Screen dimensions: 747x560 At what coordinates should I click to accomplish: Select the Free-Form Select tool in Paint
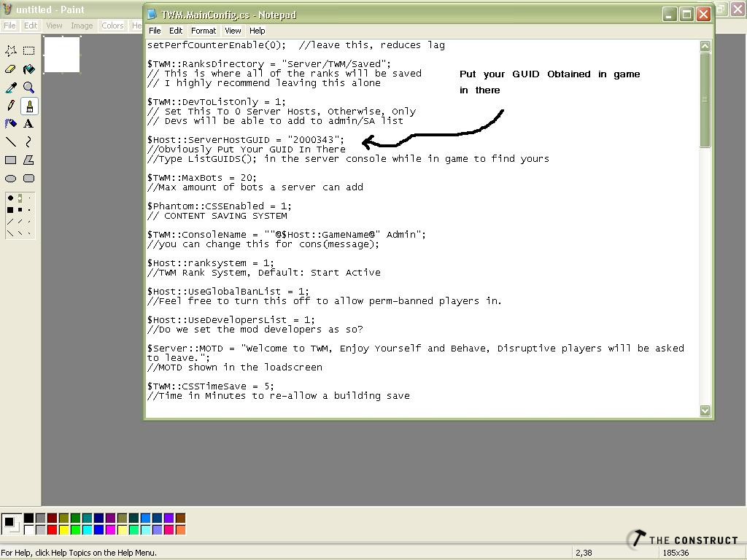[x=10, y=50]
